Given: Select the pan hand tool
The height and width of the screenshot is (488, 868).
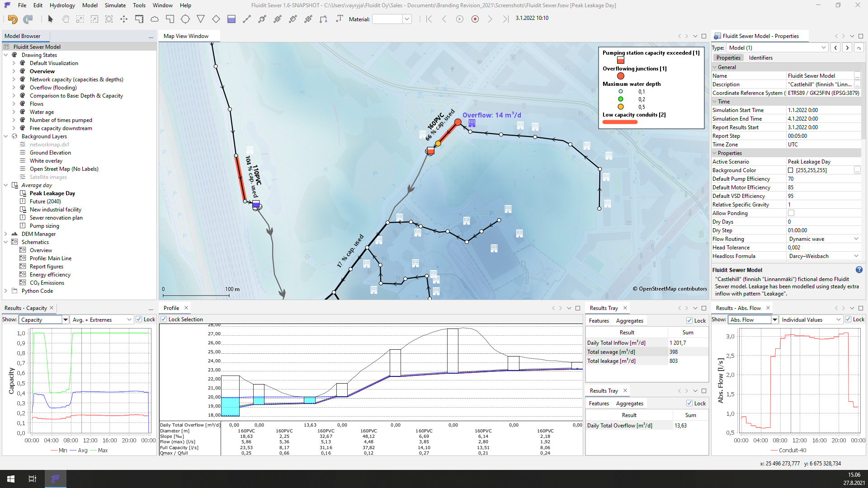Looking at the screenshot, I should (x=65, y=19).
